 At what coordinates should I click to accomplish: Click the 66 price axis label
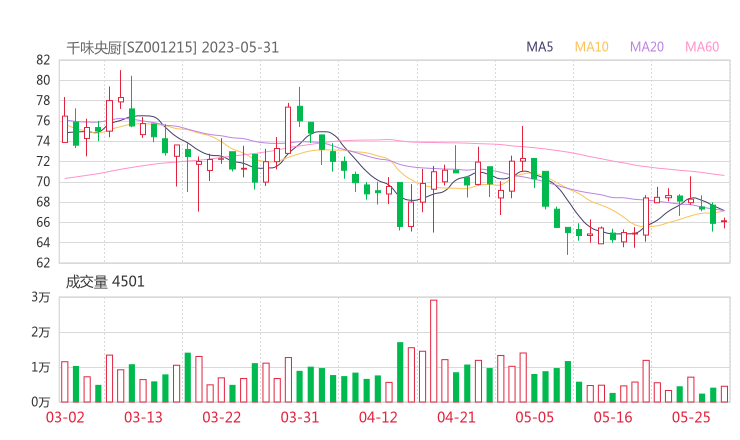(43, 222)
